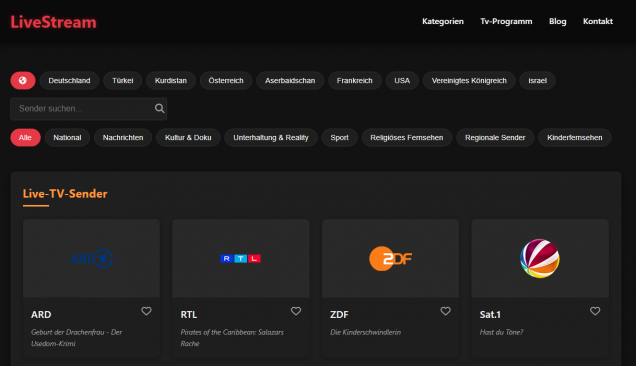Select Religiöses Fernsehen category
The image size is (636, 366).
pos(407,138)
